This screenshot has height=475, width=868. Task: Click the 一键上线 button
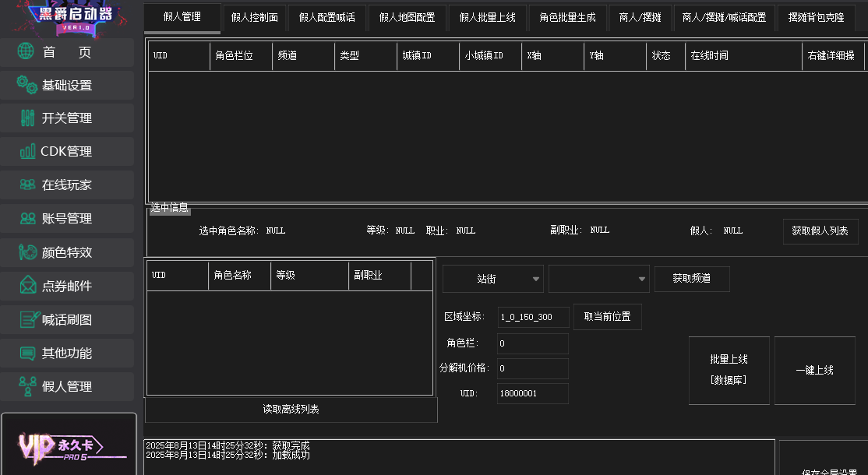[x=814, y=371]
